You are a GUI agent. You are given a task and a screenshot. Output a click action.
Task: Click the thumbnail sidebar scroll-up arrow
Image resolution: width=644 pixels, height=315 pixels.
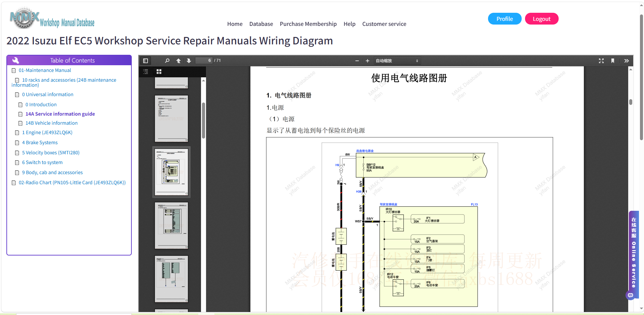pos(203,80)
